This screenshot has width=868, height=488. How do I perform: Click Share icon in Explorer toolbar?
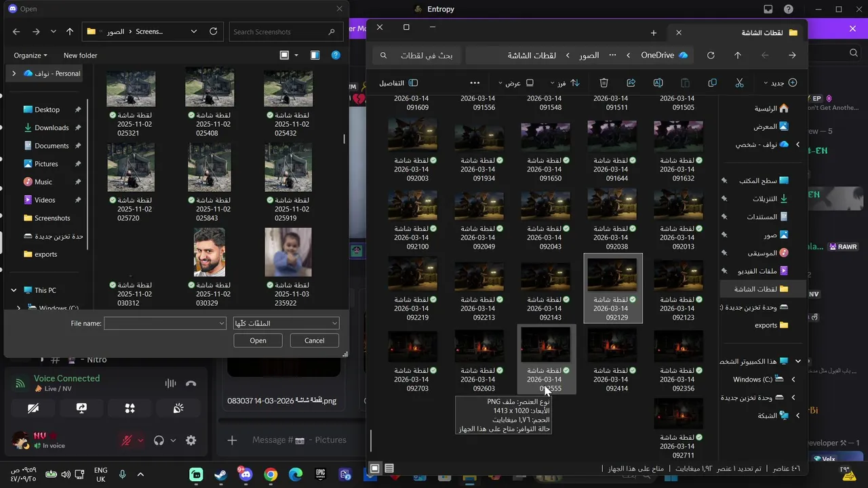click(631, 83)
